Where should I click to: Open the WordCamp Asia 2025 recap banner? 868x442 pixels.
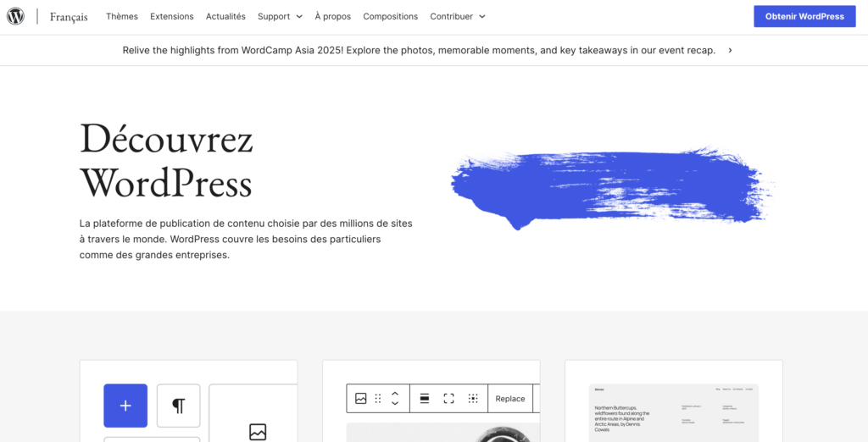point(419,50)
